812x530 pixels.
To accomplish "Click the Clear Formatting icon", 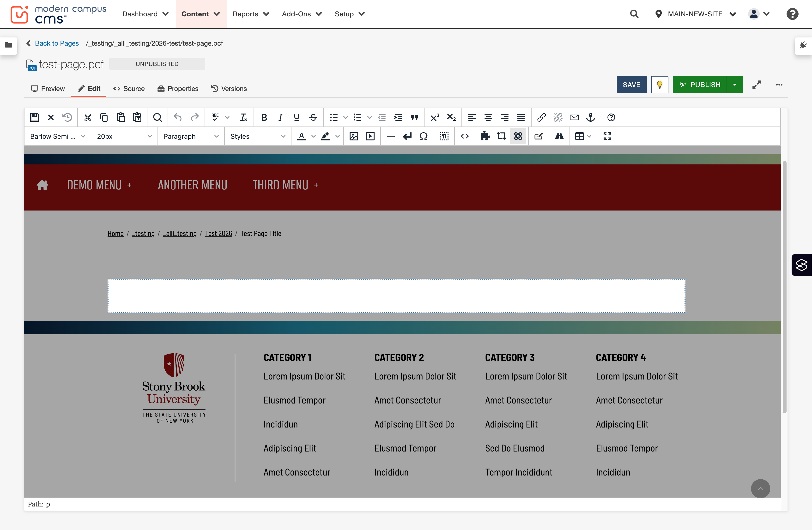I will coord(243,117).
